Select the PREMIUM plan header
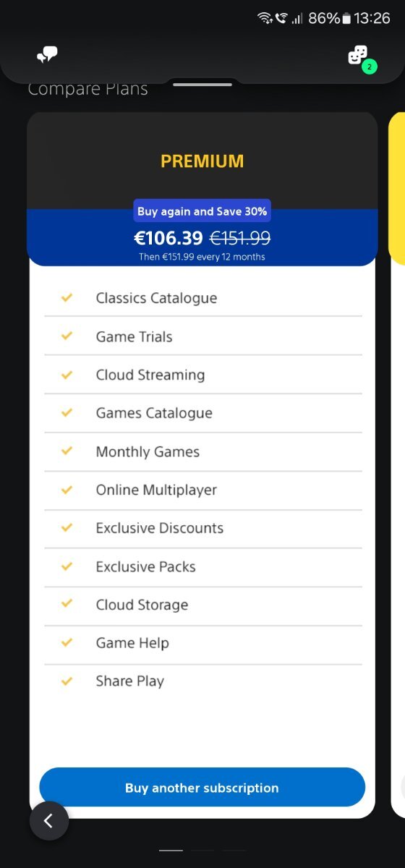 [x=202, y=161]
